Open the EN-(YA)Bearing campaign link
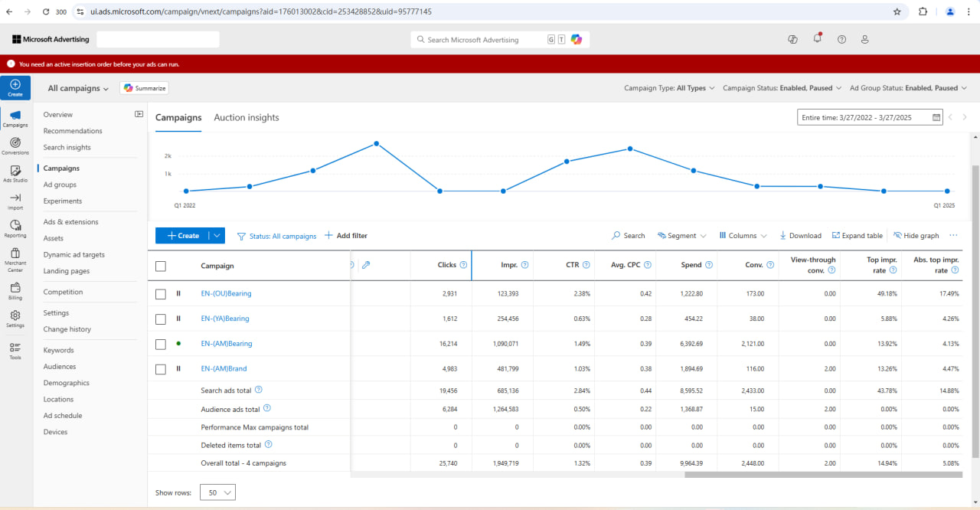 pyautogui.click(x=225, y=319)
